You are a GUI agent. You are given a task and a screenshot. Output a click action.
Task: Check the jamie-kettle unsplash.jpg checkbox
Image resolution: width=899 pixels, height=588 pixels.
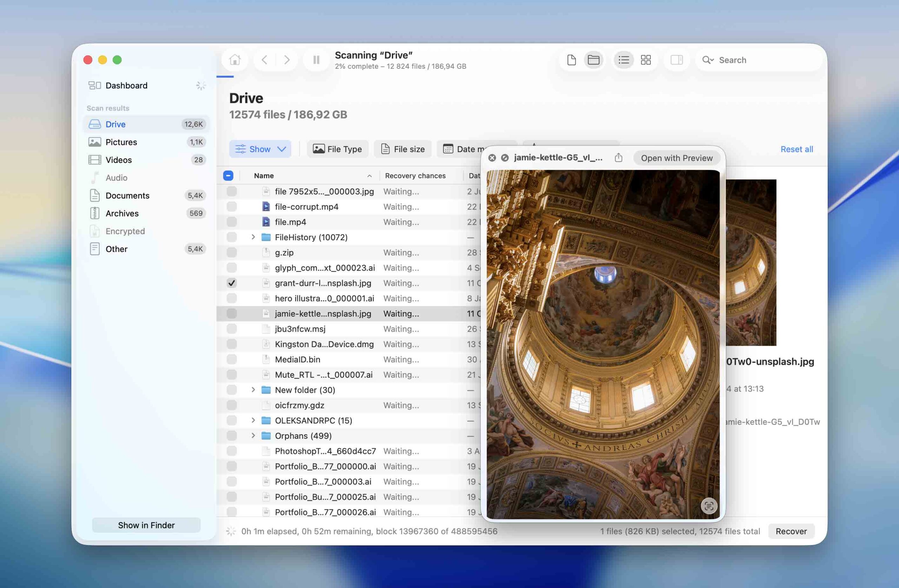(231, 313)
